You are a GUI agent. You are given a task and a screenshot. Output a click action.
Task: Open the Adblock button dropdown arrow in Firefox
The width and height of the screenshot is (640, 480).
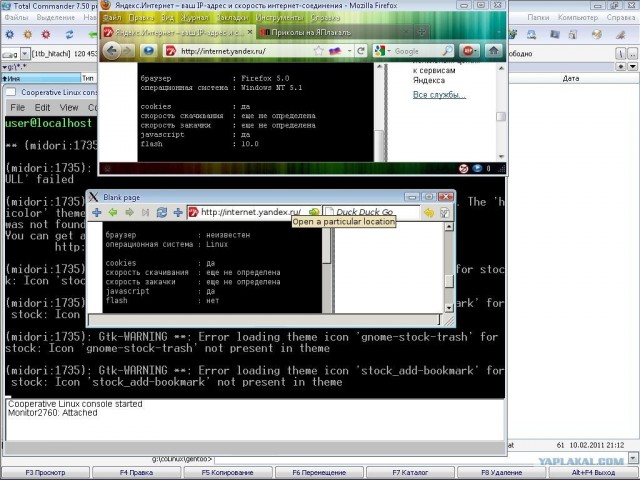coord(476,51)
